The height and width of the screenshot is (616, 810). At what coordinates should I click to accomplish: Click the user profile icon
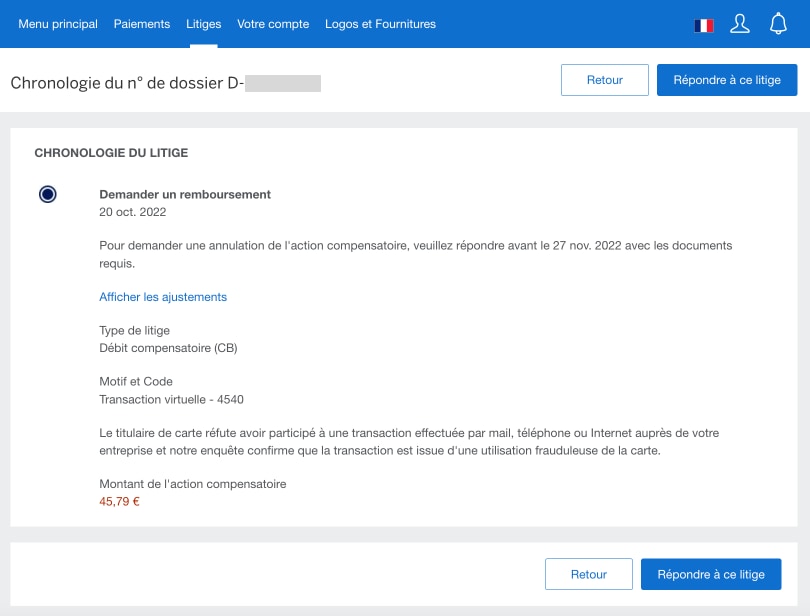pyautogui.click(x=740, y=23)
